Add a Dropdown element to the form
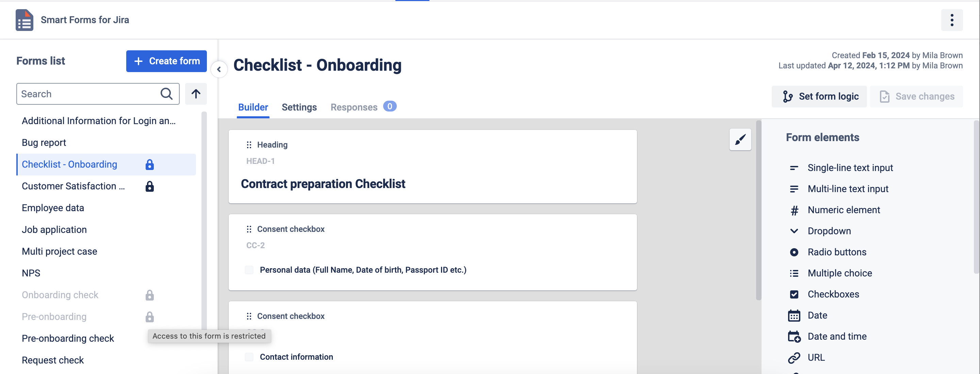 (x=829, y=231)
